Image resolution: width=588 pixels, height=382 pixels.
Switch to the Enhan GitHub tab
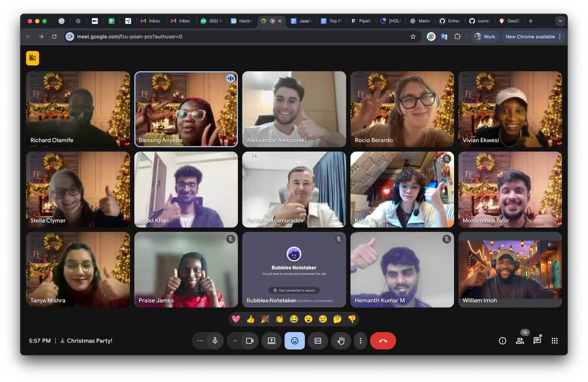449,21
